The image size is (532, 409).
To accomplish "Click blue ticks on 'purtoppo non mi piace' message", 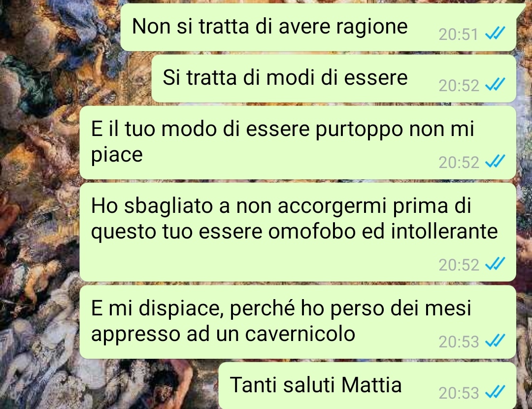I will point(495,161).
